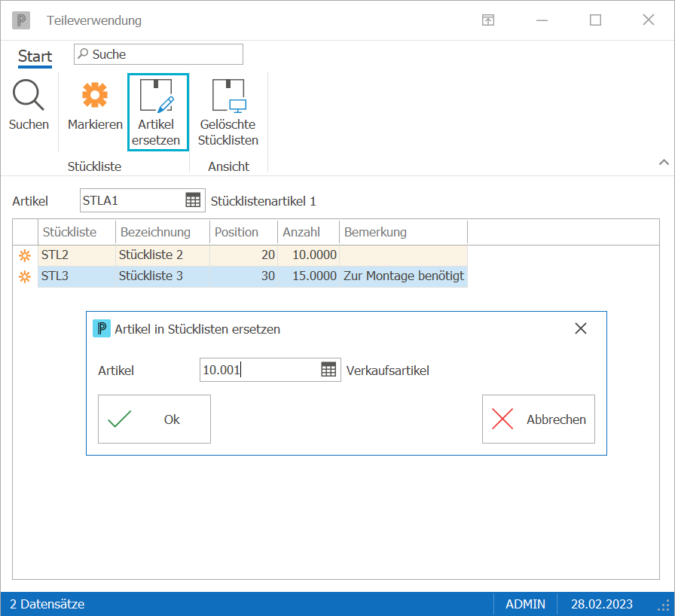Screen dimensions: 675x616
Task: Select the STL3 cell in the table
Action: pyautogui.click(x=77, y=276)
